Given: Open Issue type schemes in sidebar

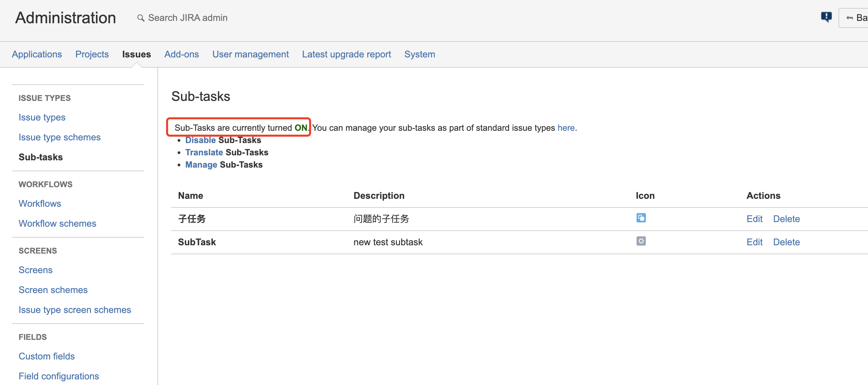Looking at the screenshot, I should coord(59,137).
